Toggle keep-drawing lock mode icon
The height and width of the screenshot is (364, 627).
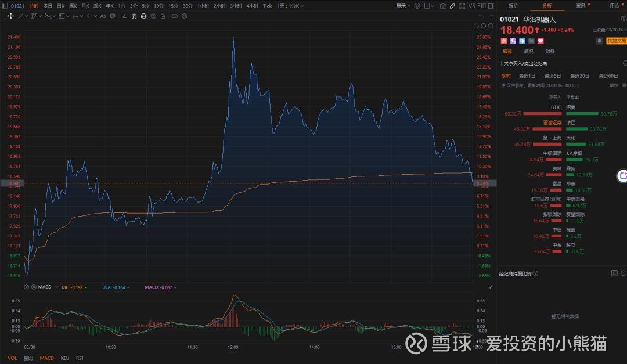click(143, 16)
